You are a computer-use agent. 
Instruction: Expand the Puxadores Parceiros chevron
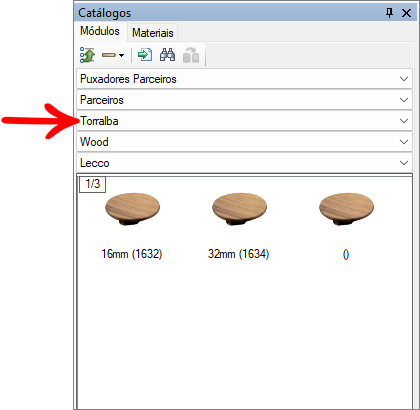tap(404, 79)
